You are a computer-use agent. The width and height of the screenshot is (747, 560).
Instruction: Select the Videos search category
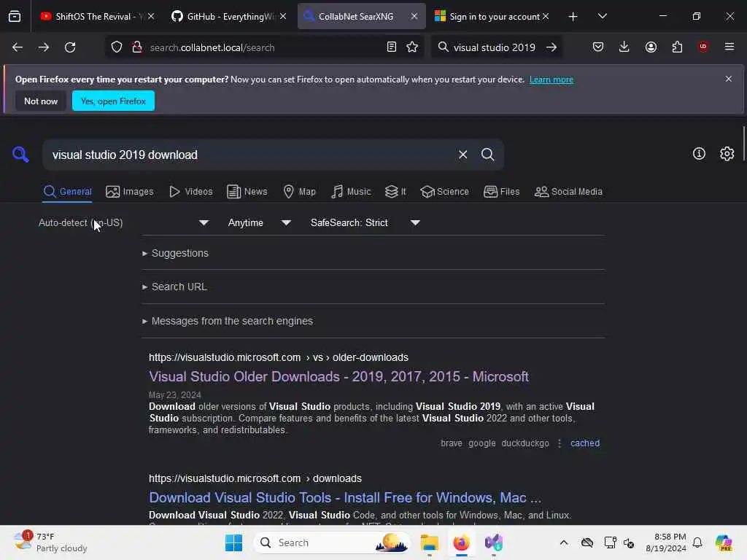click(191, 192)
